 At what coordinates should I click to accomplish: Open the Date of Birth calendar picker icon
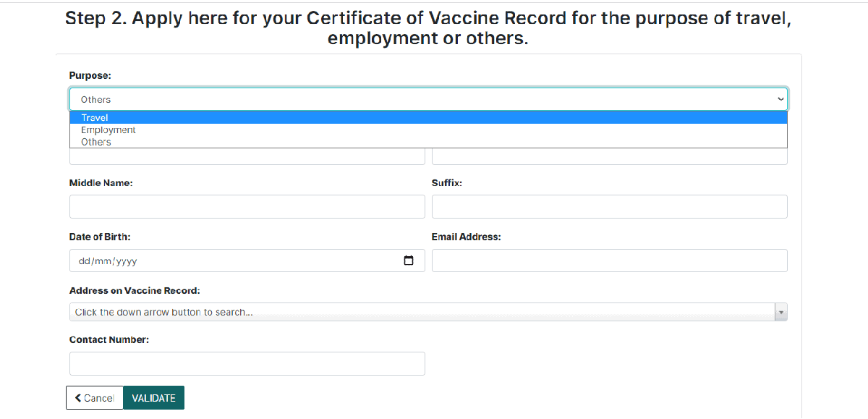tap(409, 261)
